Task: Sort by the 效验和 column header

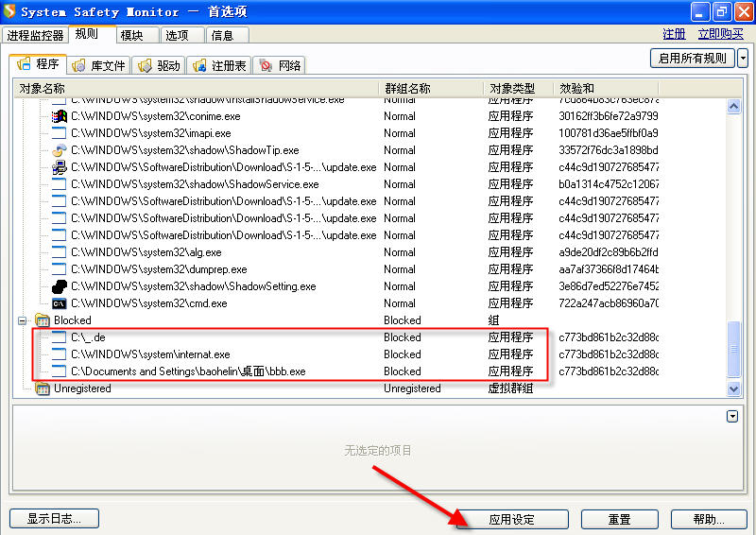Action: click(x=606, y=88)
